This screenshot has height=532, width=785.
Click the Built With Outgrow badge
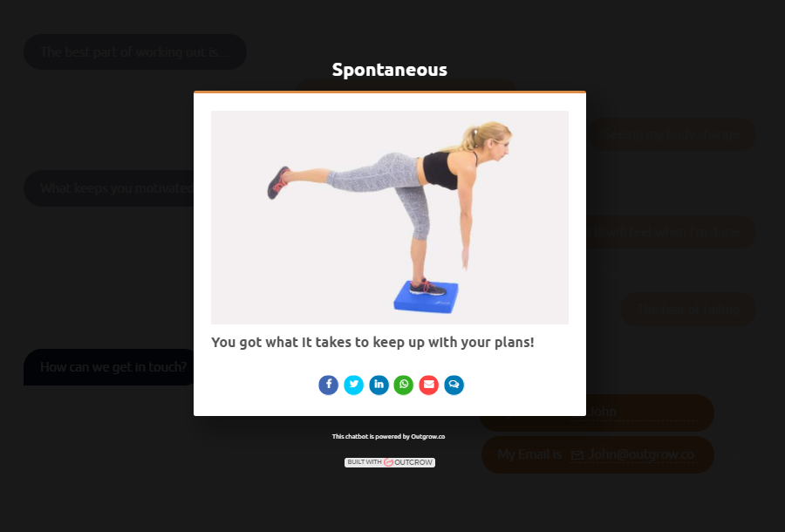tap(390, 462)
